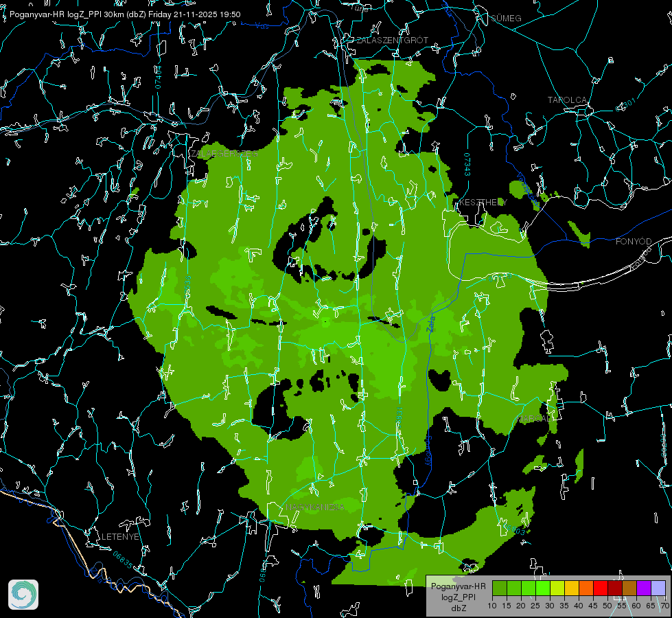Click the legend scale value 10
The width and height of the screenshot is (672, 618).
(x=492, y=606)
